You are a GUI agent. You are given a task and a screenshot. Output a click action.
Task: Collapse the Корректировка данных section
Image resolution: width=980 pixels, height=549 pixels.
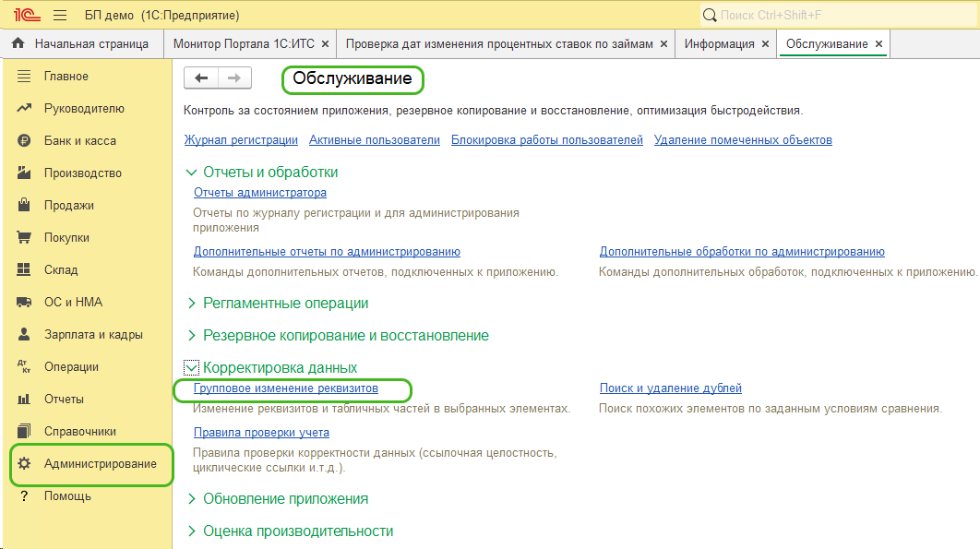pos(192,368)
